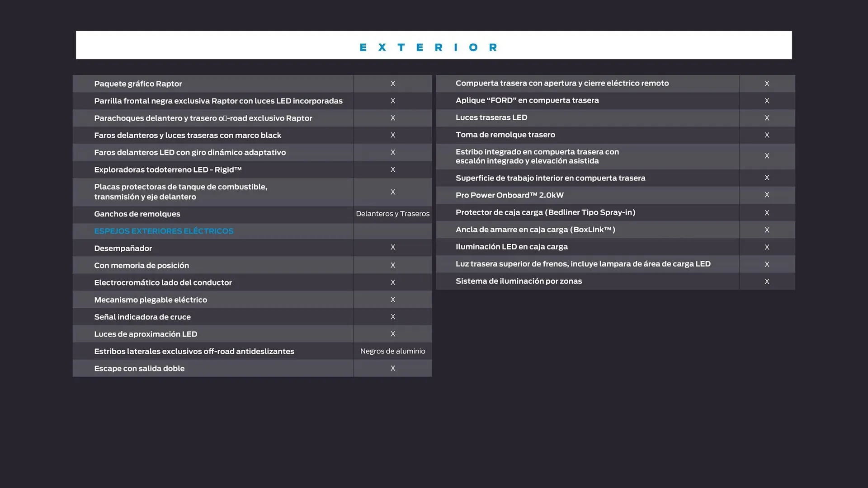Click the Delanteros y Traseros value
This screenshot has width=868, height=488.
pyautogui.click(x=392, y=214)
